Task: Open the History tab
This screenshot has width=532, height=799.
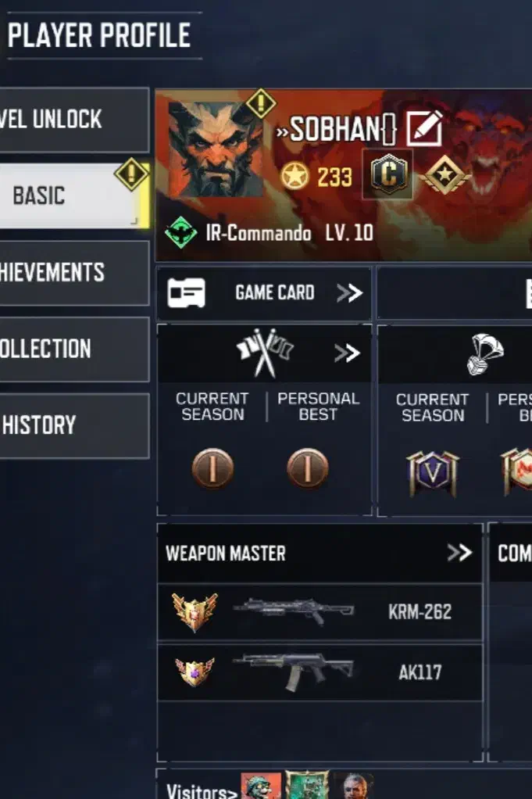Action: pyautogui.click(x=74, y=425)
